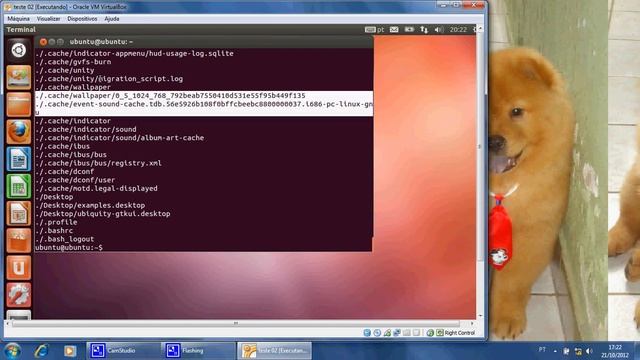Image resolution: width=640 pixels, height=360 pixels.
Task: Click the line ./.cache/indicator/sound/album-art-cache
Action: pos(120,138)
